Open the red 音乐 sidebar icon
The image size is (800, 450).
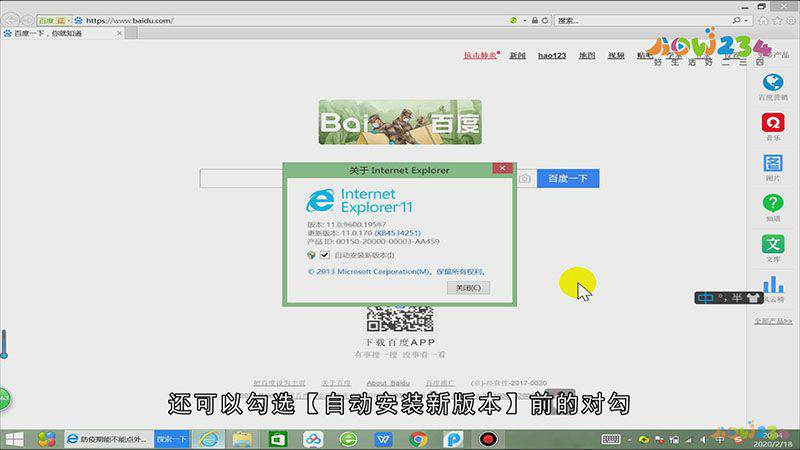[x=773, y=123]
